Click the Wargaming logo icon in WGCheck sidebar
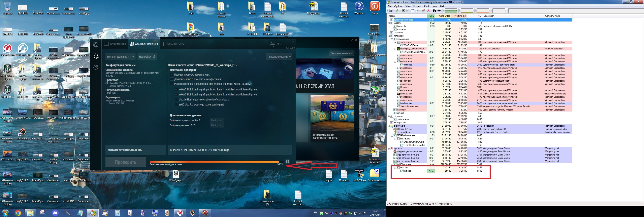 point(96,45)
